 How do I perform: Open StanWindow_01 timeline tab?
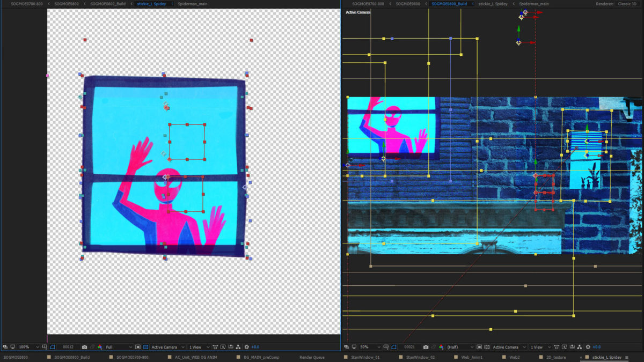pos(367,357)
